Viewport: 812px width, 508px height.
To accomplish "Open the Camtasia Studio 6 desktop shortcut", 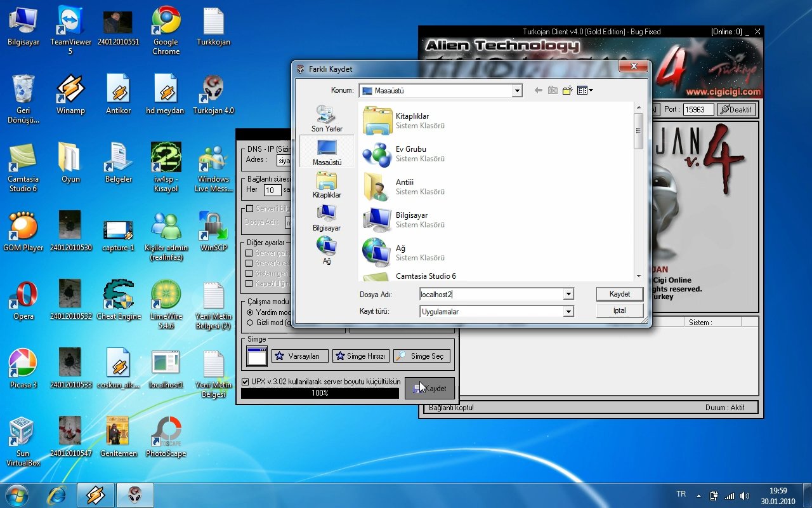I will [x=23, y=167].
